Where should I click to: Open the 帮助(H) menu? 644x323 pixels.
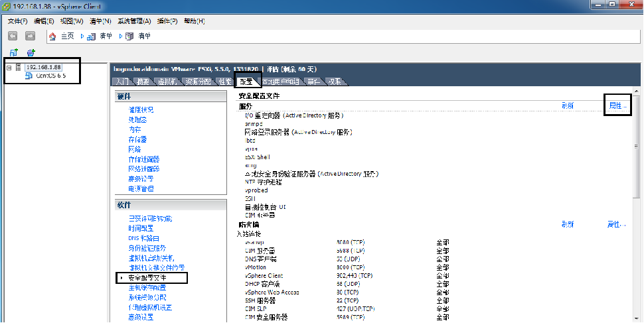point(195,21)
